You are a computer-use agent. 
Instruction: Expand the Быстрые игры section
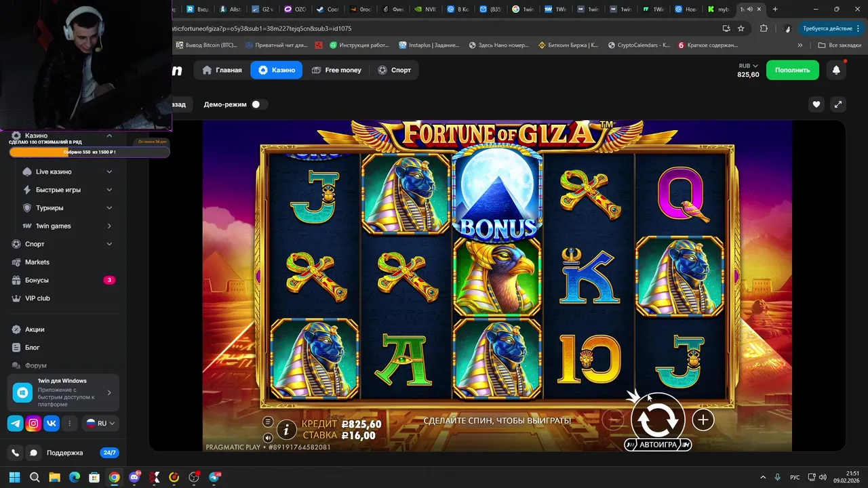[109, 190]
